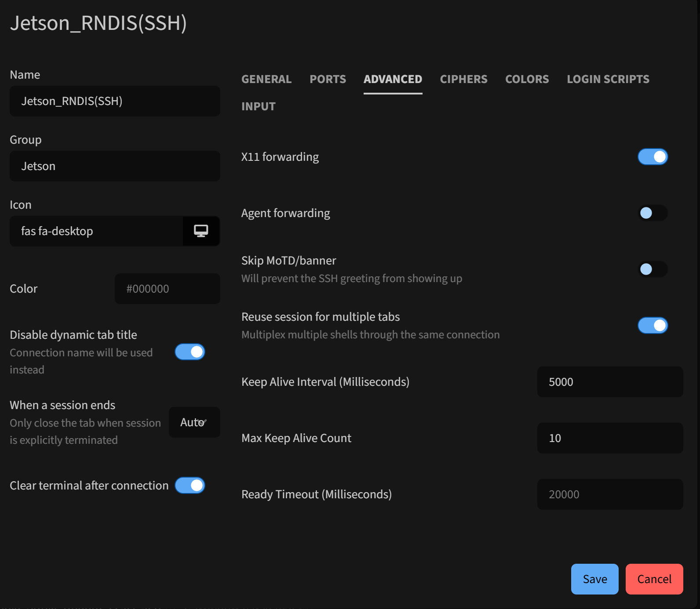Click the Color hex input field
This screenshot has height=609, width=700.
coord(168,289)
